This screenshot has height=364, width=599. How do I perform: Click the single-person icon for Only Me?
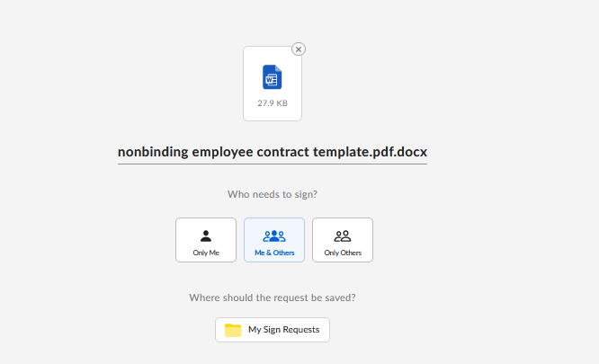(x=206, y=236)
